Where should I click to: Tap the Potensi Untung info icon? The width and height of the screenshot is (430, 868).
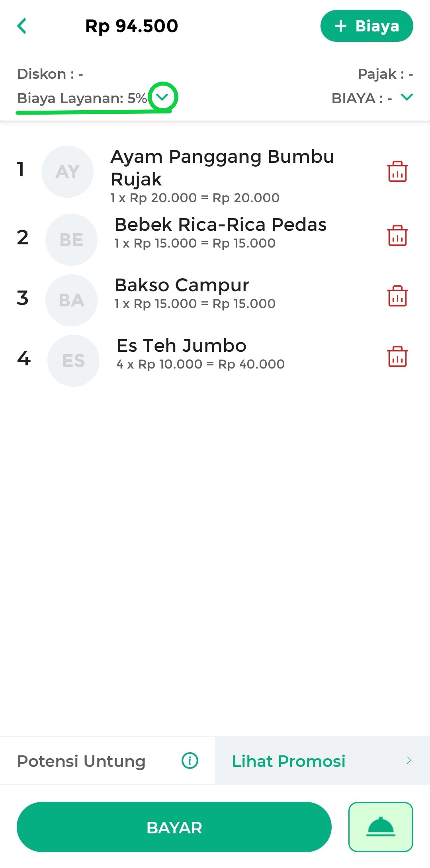point(190,761)
